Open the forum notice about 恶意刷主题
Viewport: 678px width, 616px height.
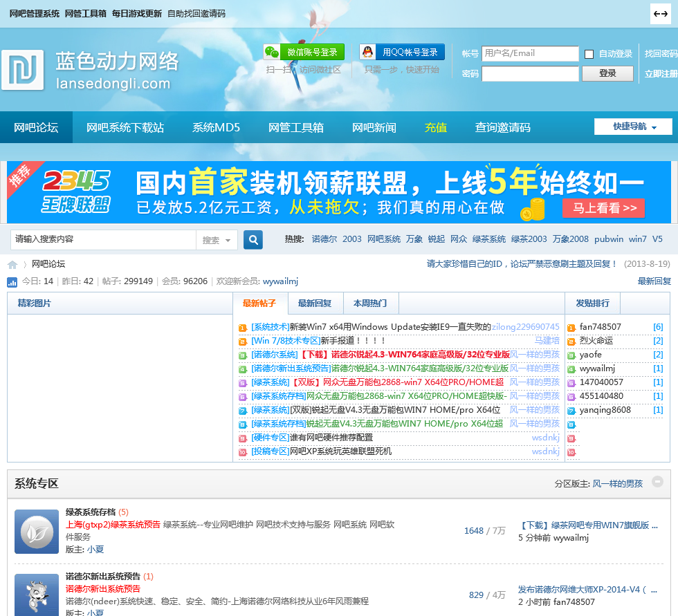522,264
